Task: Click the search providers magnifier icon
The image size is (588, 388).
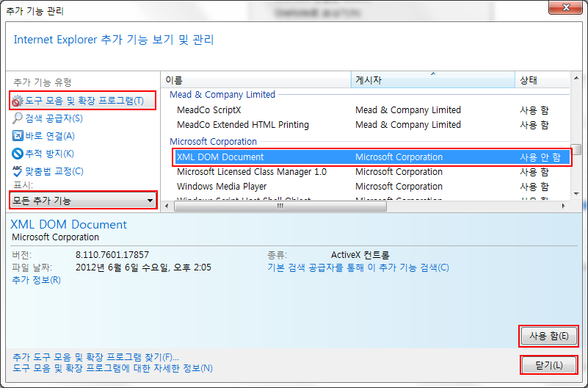Action: [x=17, y=118]
